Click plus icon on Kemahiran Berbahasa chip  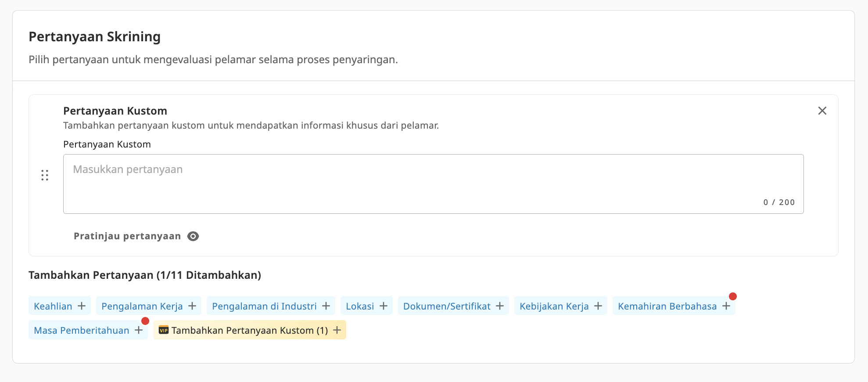(x=726, y=306)
